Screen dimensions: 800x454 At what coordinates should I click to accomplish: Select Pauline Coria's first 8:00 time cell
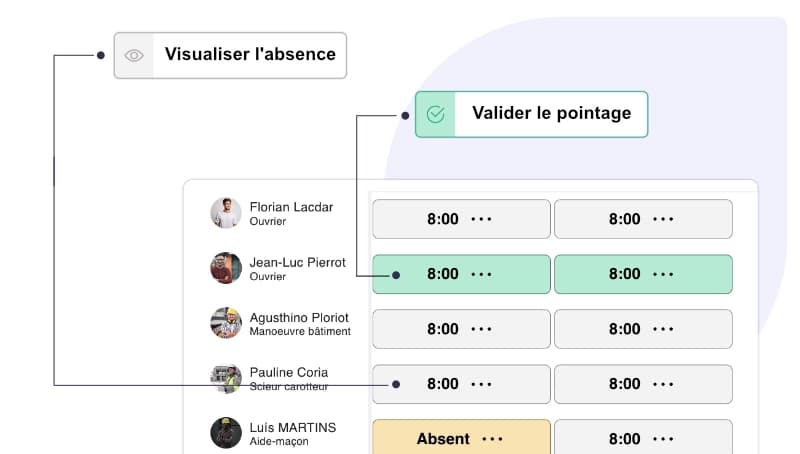[443, 384]
